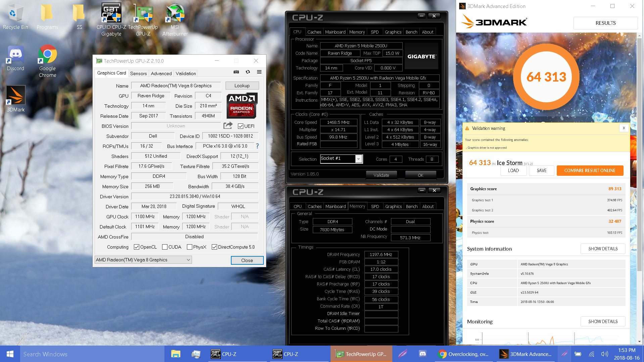Open 3DMark desktop shortcut
The width and height of the screenshot is (644, 362).
coord(15,99)
